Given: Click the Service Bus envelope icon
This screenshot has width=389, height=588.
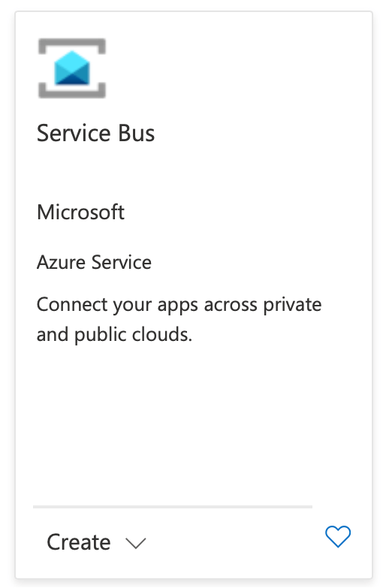Looking at the screenshot, I should coord(72,68).
